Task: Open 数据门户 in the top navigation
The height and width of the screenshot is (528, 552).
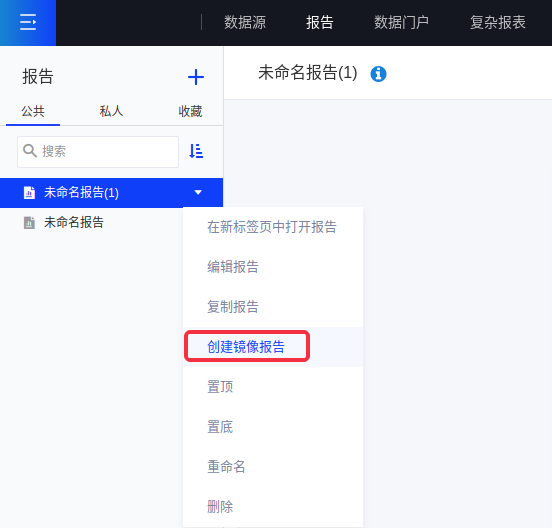Action: point(401,23)
